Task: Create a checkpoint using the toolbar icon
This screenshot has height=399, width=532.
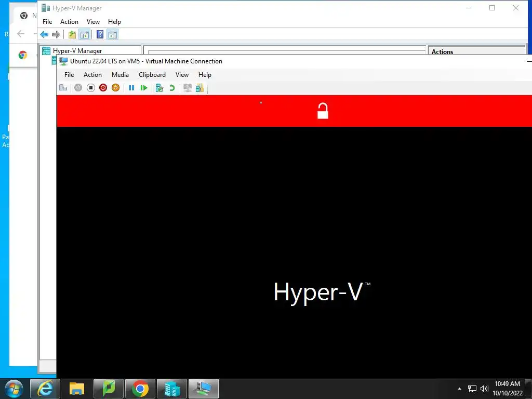Action: [159, 88]
